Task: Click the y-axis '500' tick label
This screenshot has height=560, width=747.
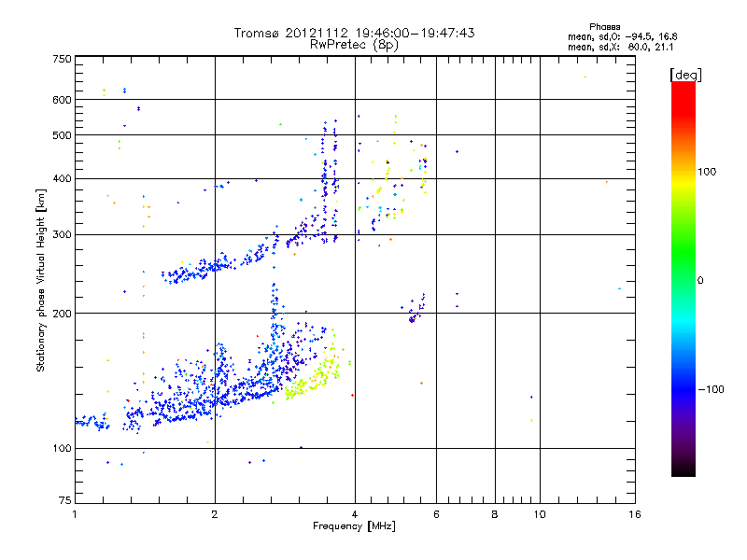Action: point(62,135)
